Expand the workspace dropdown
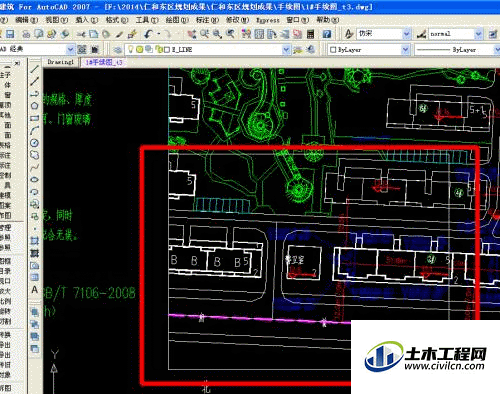 tap(70, 50)
